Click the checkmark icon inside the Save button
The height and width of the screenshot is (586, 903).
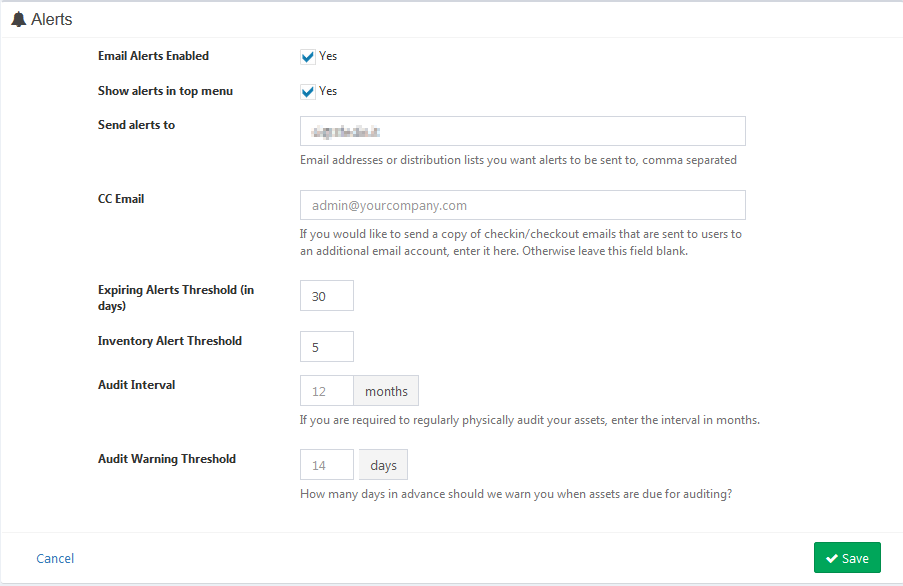pyautogui.click(x=832, y=557)
